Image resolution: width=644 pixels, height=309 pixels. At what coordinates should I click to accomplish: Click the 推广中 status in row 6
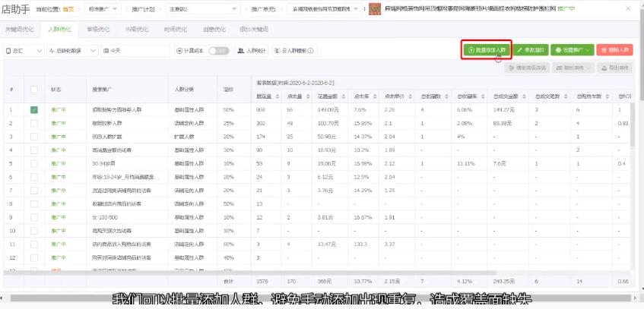pos(59,177)
